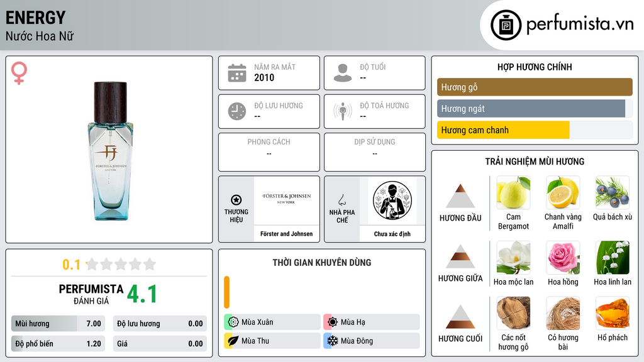The width and height of the screenshot is (644, 362).
Task: Click the Giá 0.00 score box
Action: (160, 344)
